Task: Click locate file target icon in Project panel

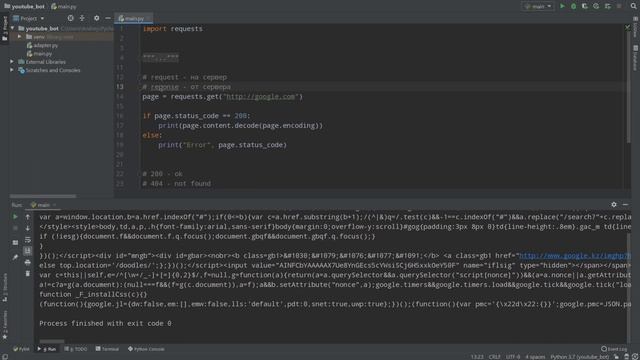Action: 71,18
